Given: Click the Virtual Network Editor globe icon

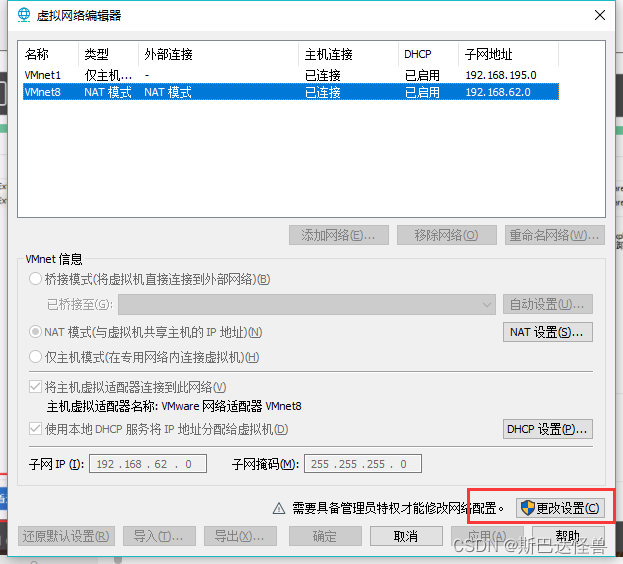Looking at the screenshot, I should point(24,15).
